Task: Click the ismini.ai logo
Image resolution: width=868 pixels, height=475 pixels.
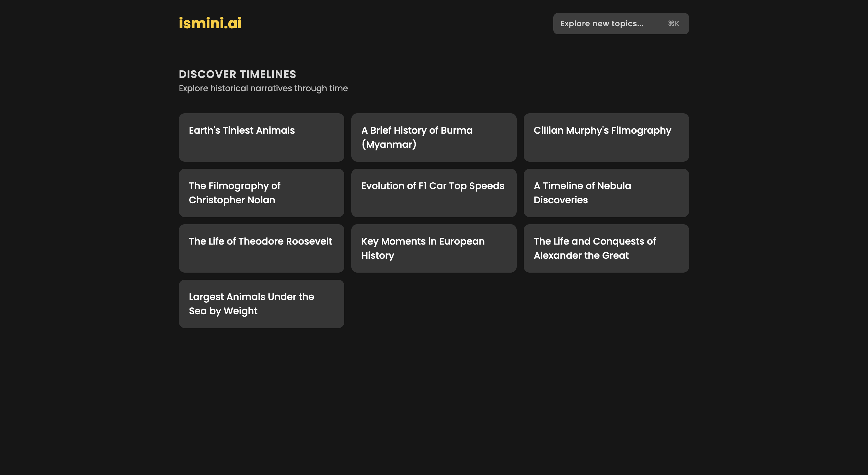Action: pyautogui.click(x=210, y=23)
